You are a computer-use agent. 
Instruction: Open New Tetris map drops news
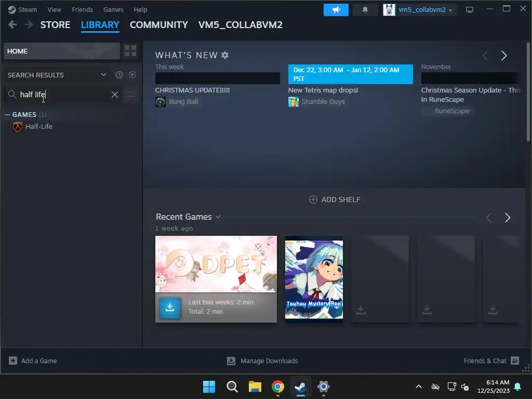click(x=323, y=90)
